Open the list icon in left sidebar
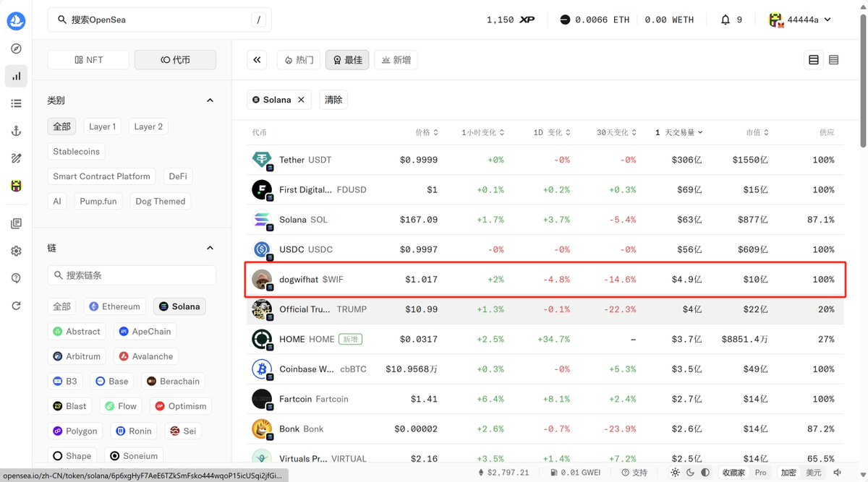Screen dimensions: 868x482 [x=16, y=103]
